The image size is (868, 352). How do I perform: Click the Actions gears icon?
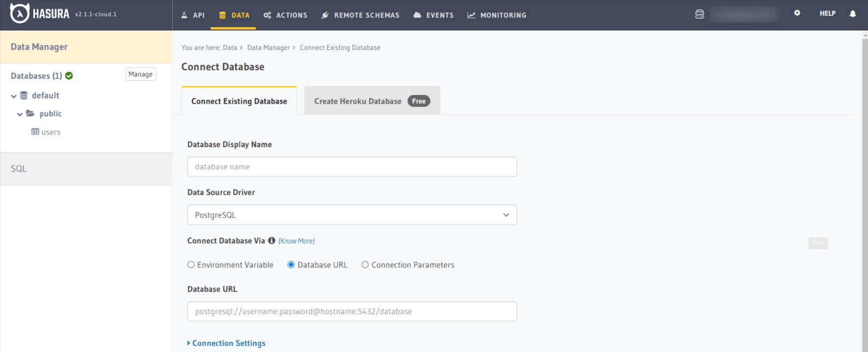click(x=267, y=15)
